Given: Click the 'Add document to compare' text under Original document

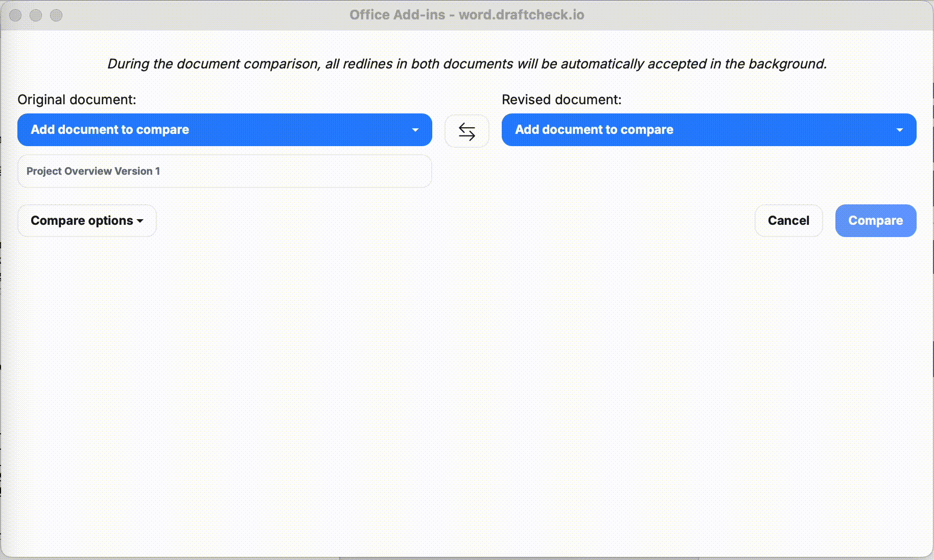Looking at the screenshot, I should pyautogui.click(x=110, y=130).
